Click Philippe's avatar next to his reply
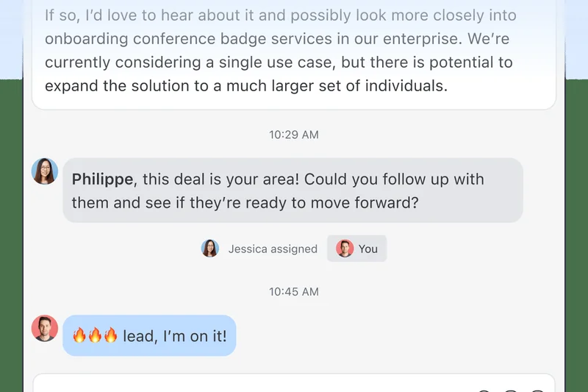 tap(45, 328)
